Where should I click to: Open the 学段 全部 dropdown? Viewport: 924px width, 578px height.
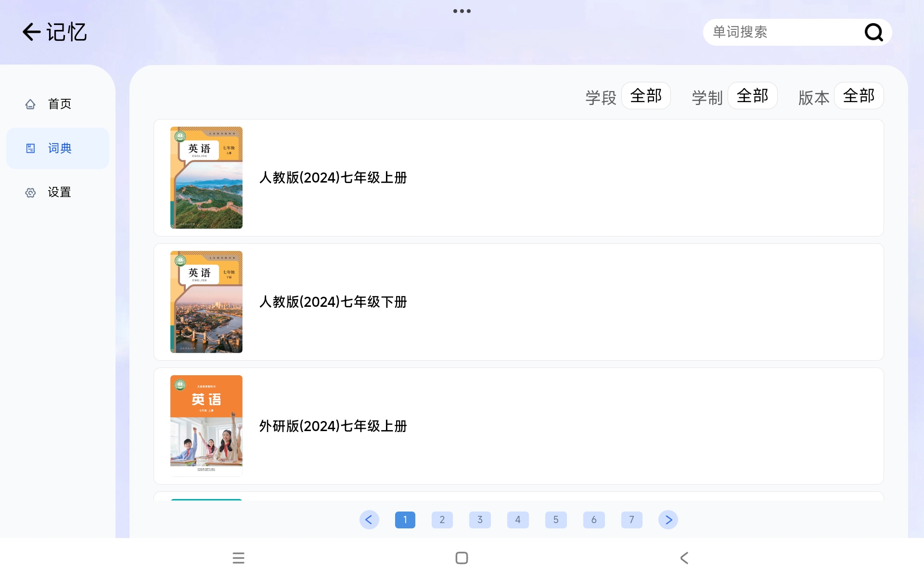(646, 96)
